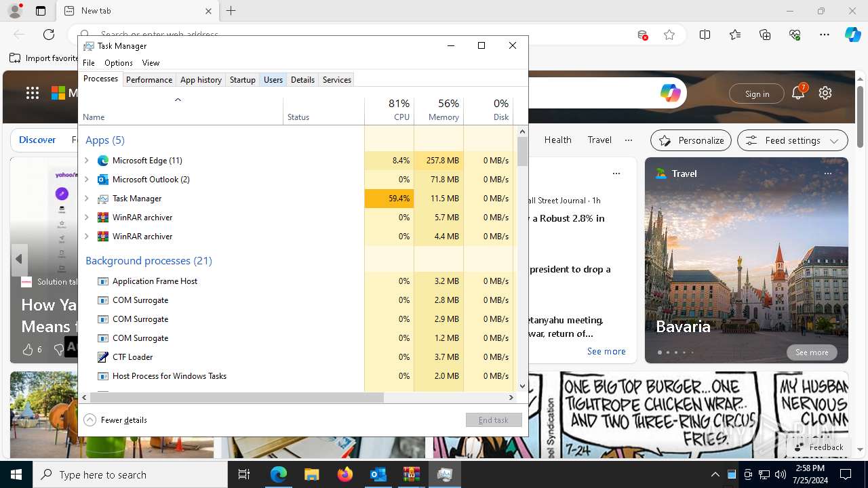This screenshot has width=868, height=488.
Task: Click the Microsoft Outlook process icon
Action: tap(103, 180)
